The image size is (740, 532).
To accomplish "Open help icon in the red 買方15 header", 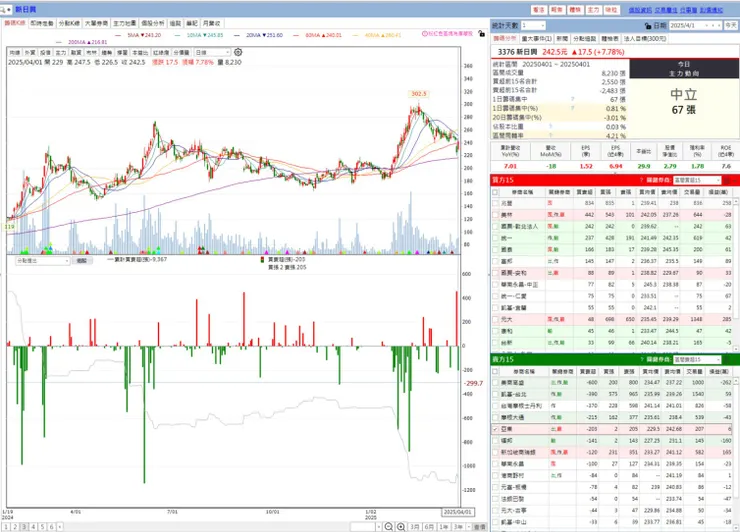I will [641, 180].
